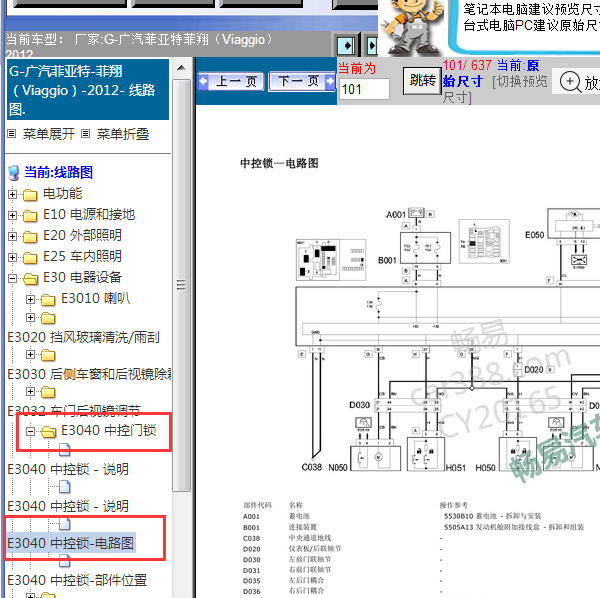Click the icon before 菜单展开
Screen dimensions: 600x598
[x=12, y=134]
